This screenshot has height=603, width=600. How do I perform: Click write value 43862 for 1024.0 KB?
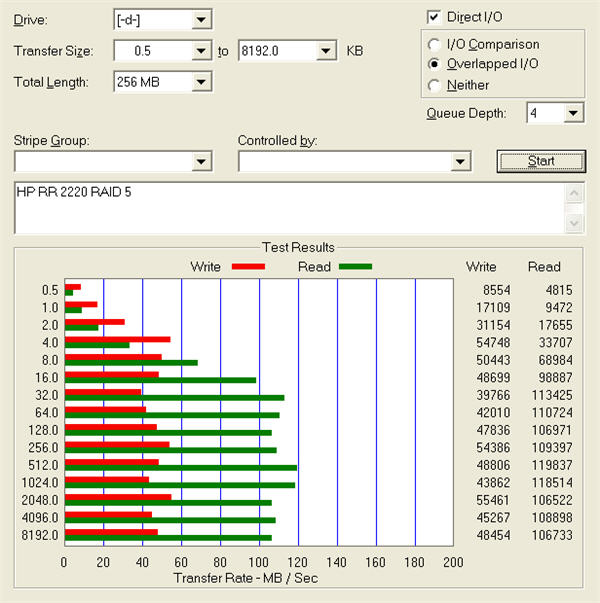click(493, 483)
